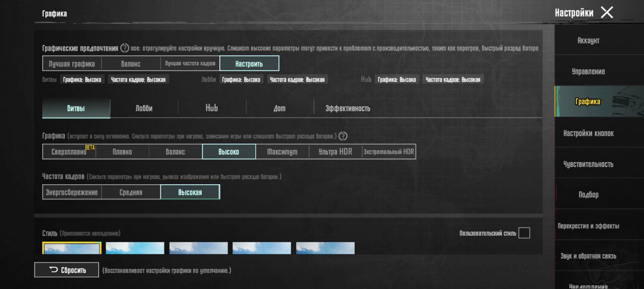Choose Ультра HDR graphics quality
Image resolution: width=644 pixels, height=289 pixels.
coord(336,152)
